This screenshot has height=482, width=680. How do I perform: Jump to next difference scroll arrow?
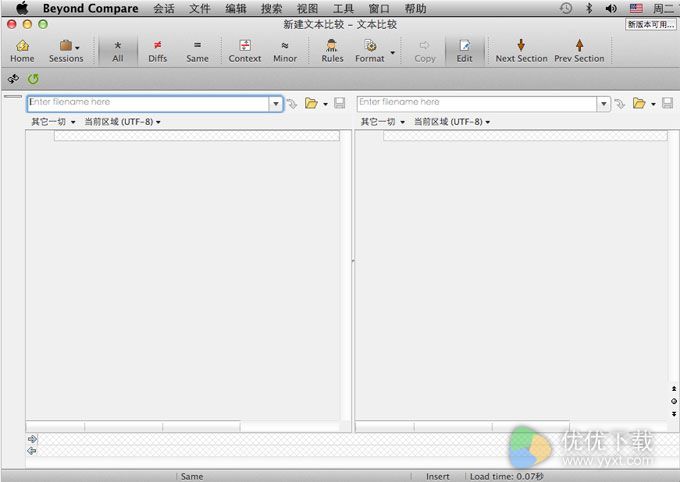674,414
